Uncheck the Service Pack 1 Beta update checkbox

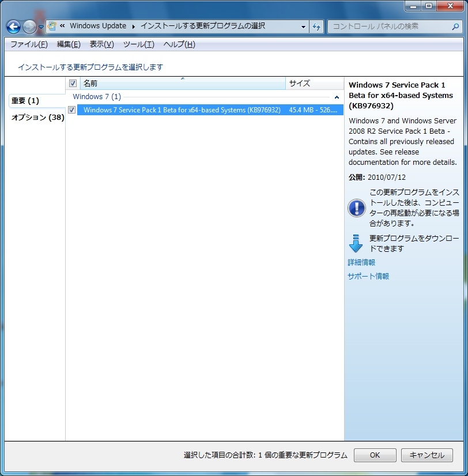pyautogui.click(x=72, y=109)
